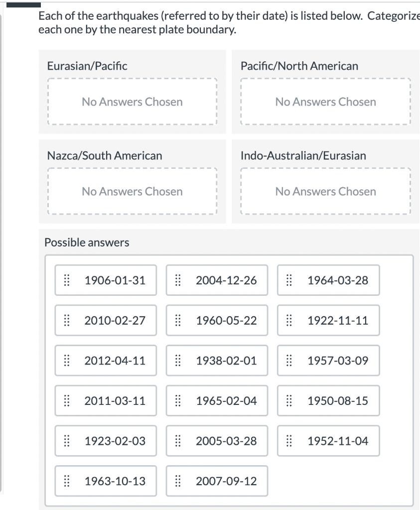
Task: Grab the drag handle of 1960-05-22
Action: [x=178, y=320]
